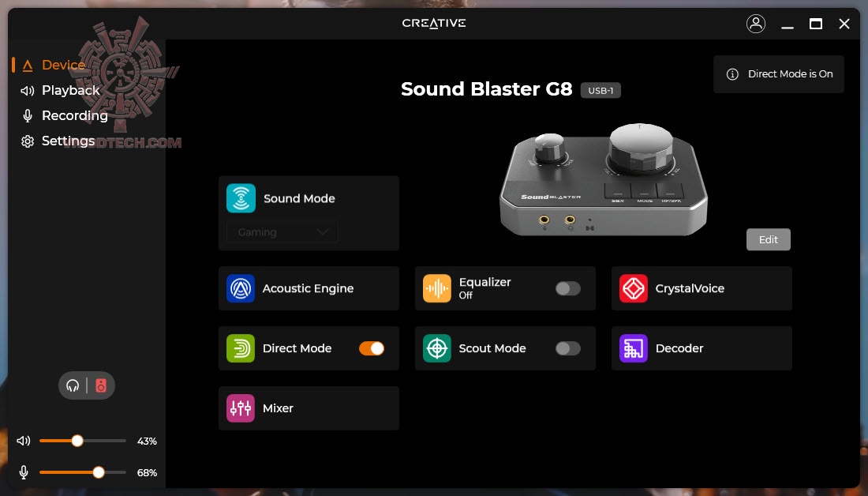Click the Device triangle icon
Image resolution: width=868 pixels, height=496 pixels.
point(28,66)
